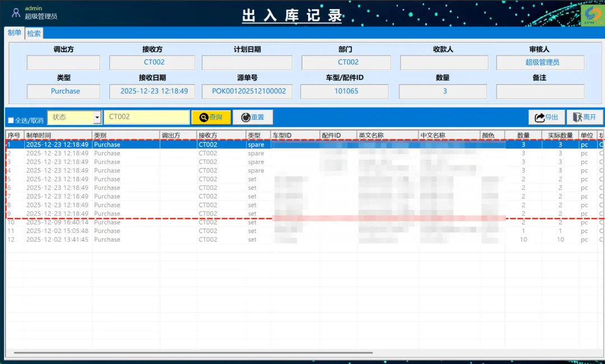605x364 pixels.
Task: Toggle the 全选/取消 checkbox
Action: 11,120
